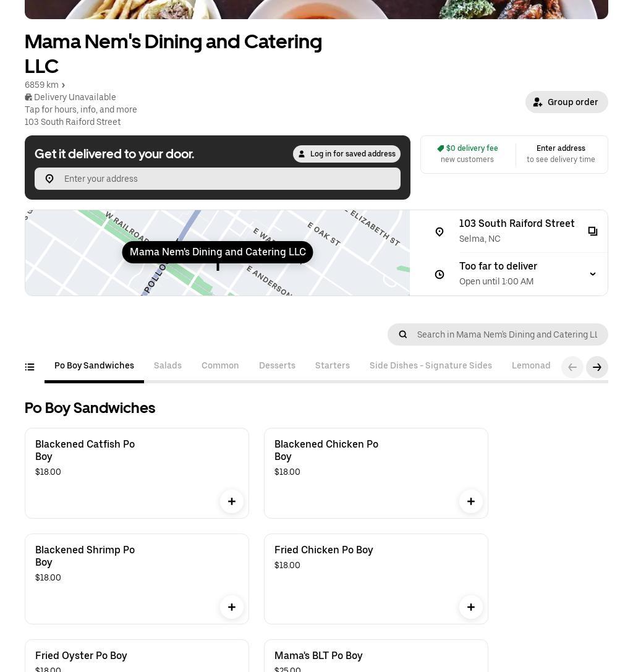Switch to the Desserts tab
Image resolution: width=633 pixels, height=672 pixels.
277,366
